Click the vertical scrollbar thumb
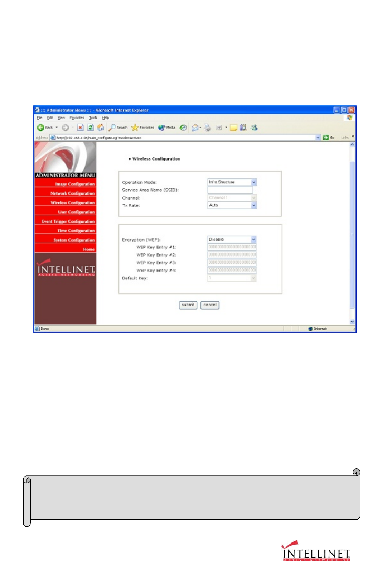Screen dimensions: 392x569 pyautogui.click(x=352, y=235)
